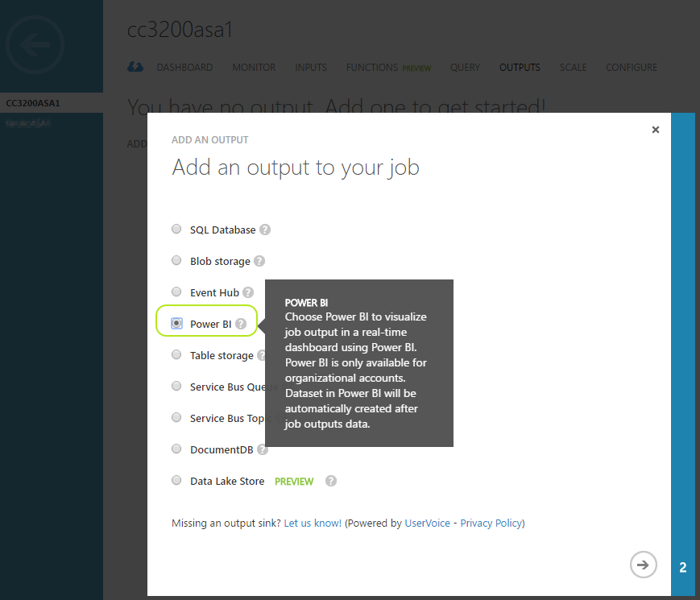Open the Scale tab
Image resolution: width=700 pixels, height=600 pixels.
tap(574, 68)
